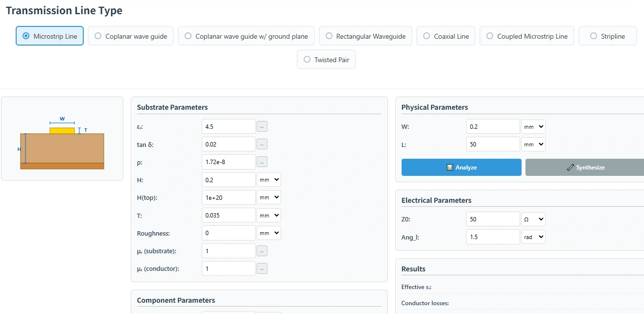Image resolution: width=644 pixels, height=314 pixels.
Task: Choose the Rectangular Waveguide line type
Action: tap(365, 36)
